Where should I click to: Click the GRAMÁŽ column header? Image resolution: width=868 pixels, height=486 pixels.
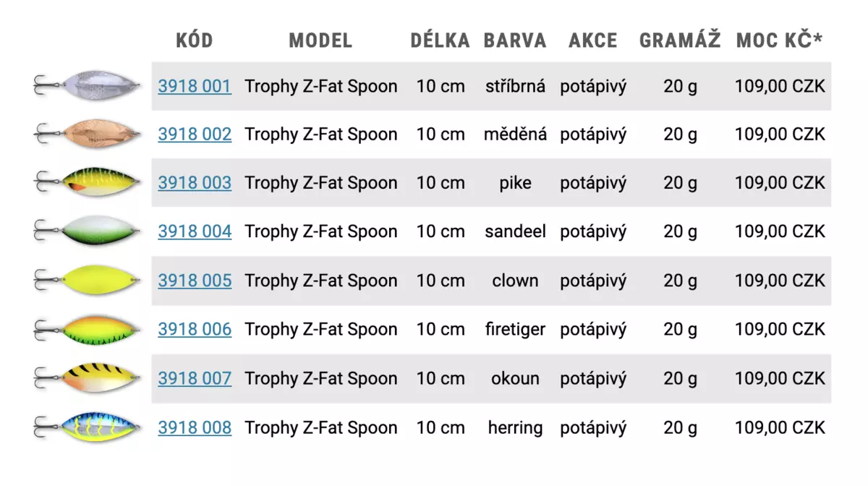point(680,40)
